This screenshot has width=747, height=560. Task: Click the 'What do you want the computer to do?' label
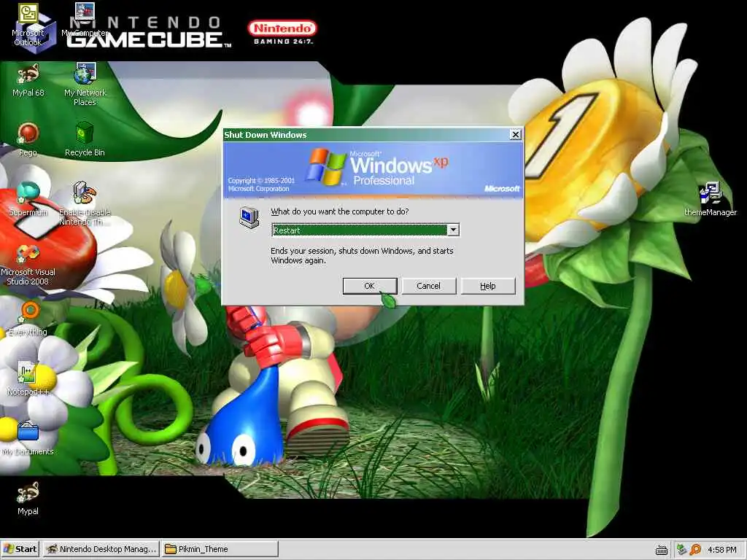(340, 211)
